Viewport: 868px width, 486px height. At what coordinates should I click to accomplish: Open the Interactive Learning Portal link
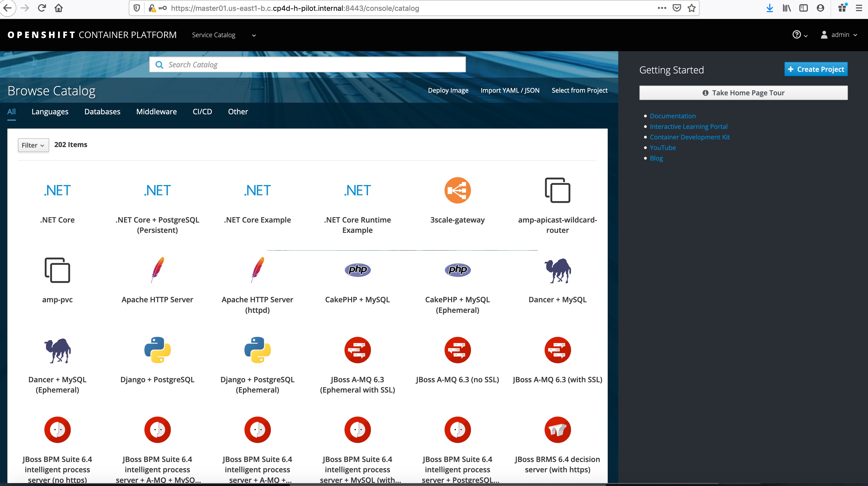pos(688,126)
